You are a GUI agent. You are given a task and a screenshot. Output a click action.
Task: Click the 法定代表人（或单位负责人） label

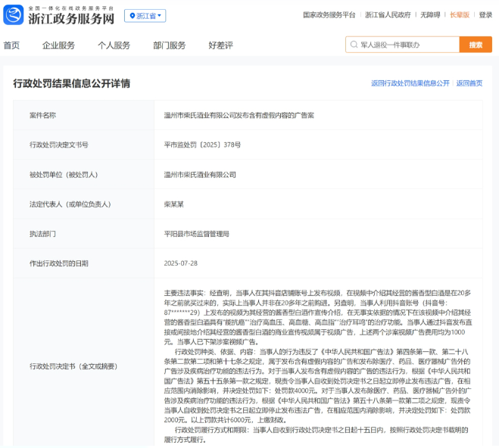[70, 204]
